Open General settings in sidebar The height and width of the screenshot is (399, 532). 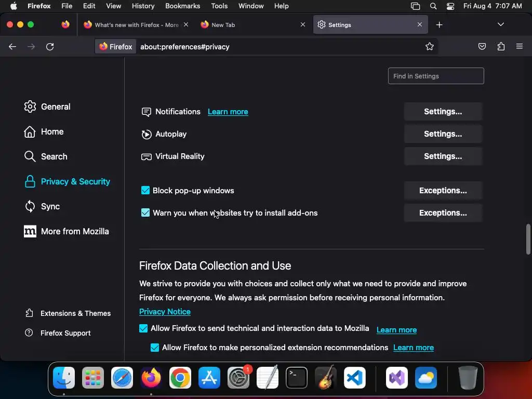click(x=47, y=107)
